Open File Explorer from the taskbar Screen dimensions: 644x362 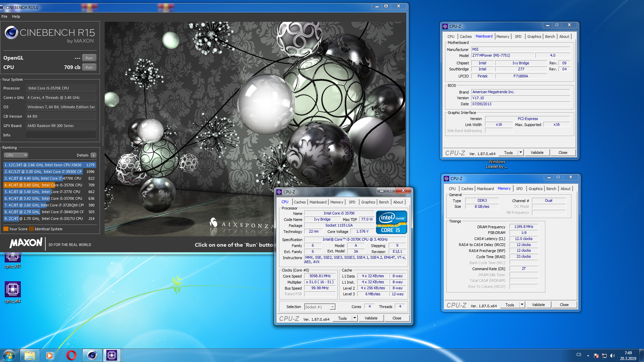pyautogui.click(x=30, y=355)
